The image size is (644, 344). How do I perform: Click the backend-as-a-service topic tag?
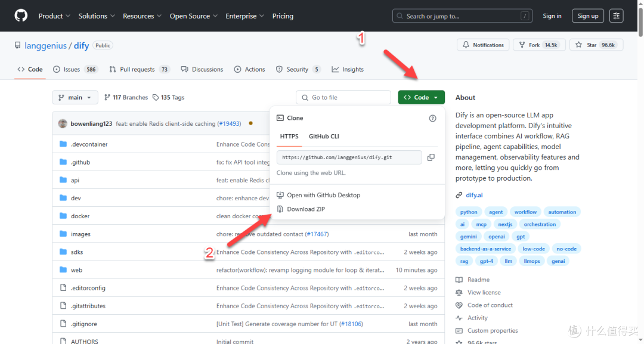(x=485, y=249)
